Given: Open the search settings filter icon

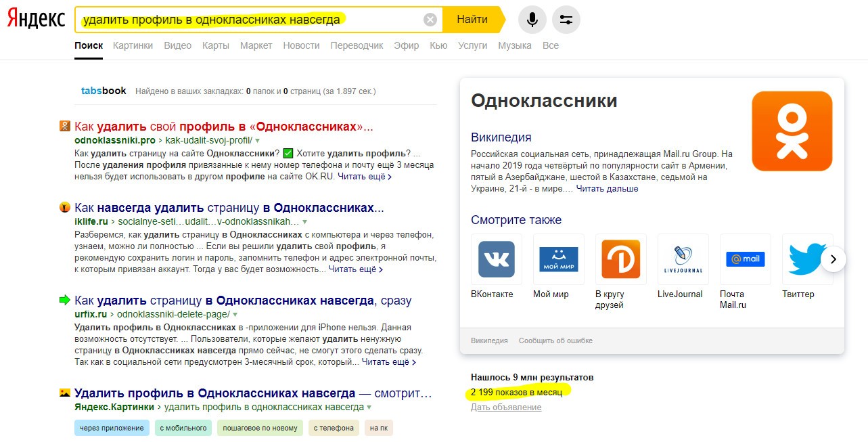Looking at the screenshot, I should (x=566, y=19).
